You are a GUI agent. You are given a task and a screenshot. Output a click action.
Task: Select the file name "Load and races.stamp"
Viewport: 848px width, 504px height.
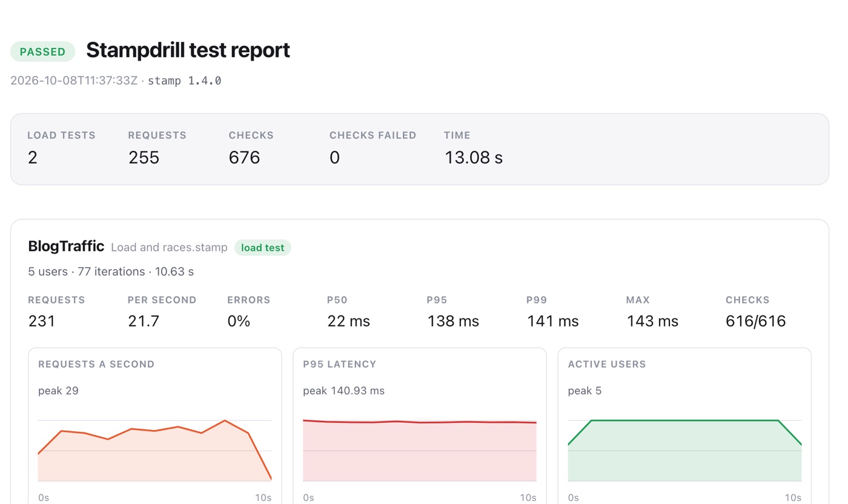click(169, 247)
